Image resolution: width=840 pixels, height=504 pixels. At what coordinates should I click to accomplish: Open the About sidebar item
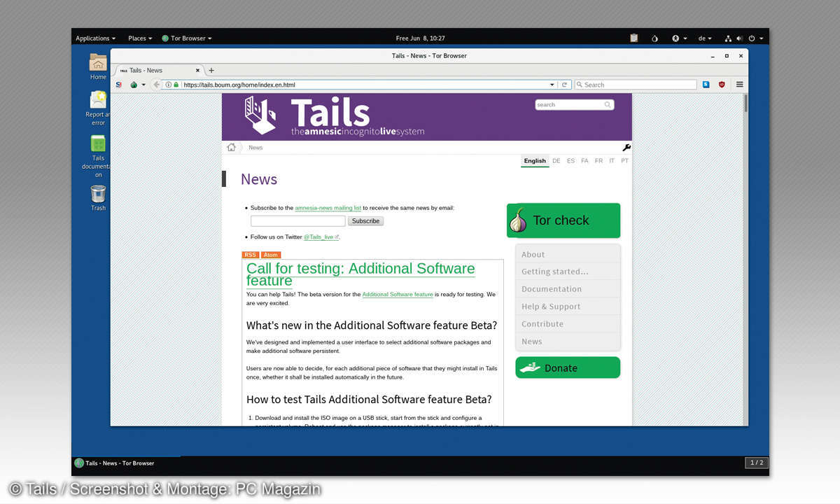click(568, 254)
